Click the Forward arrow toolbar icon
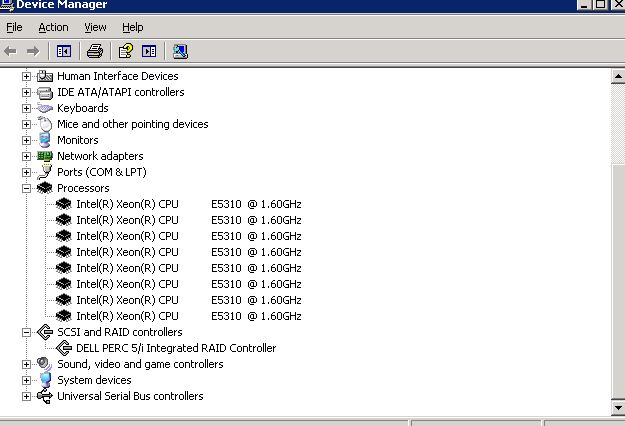 point(33,51)
